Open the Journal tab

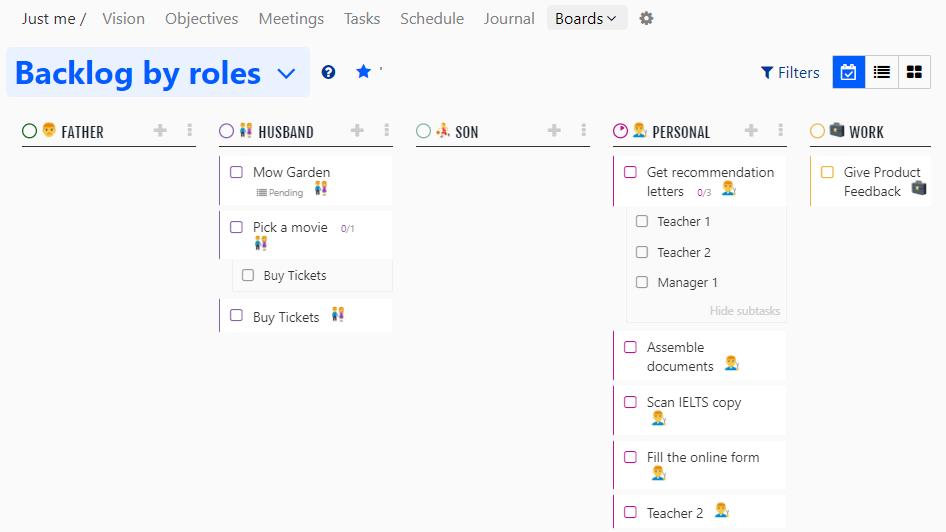point(509,18)
